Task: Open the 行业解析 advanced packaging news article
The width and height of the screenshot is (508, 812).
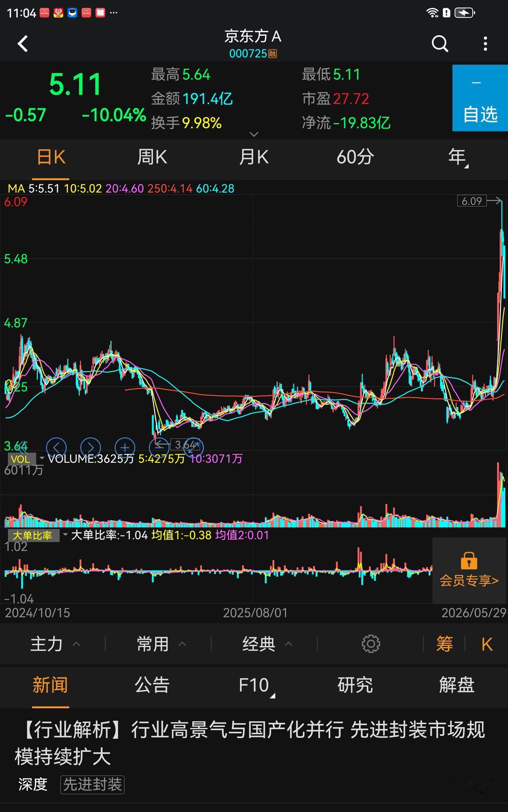Action: coord(250,743)
